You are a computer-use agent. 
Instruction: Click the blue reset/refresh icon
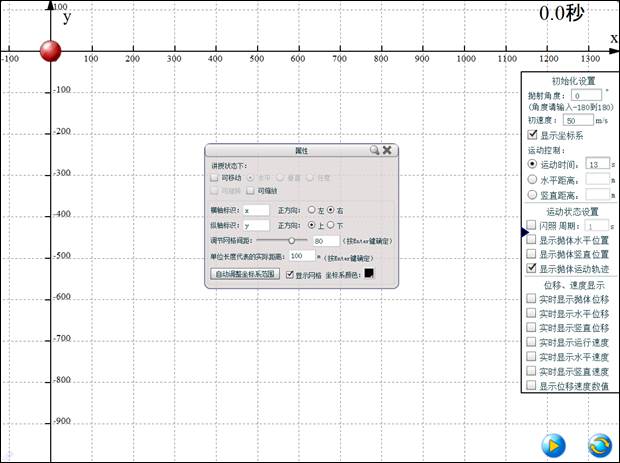(600, 444)
